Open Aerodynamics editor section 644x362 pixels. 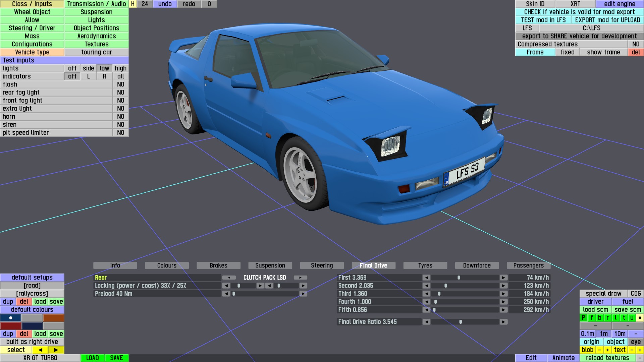click(x=96, y=36)
